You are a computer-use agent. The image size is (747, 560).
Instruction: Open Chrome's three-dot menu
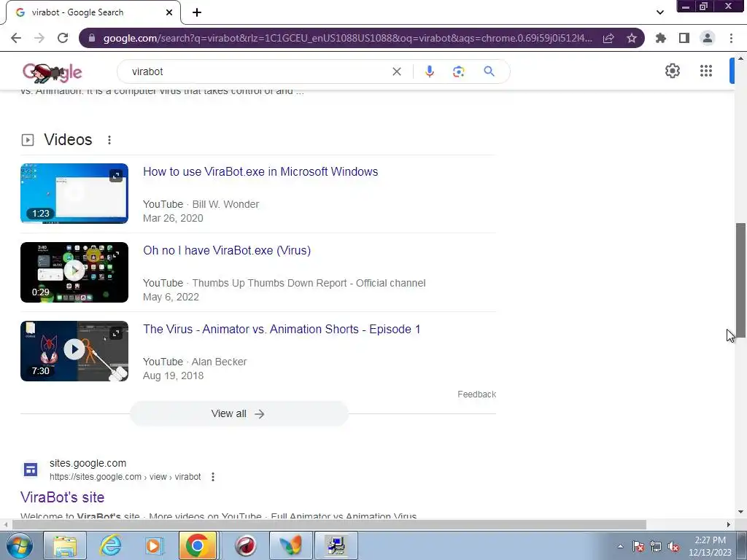[x=731, y=38]
